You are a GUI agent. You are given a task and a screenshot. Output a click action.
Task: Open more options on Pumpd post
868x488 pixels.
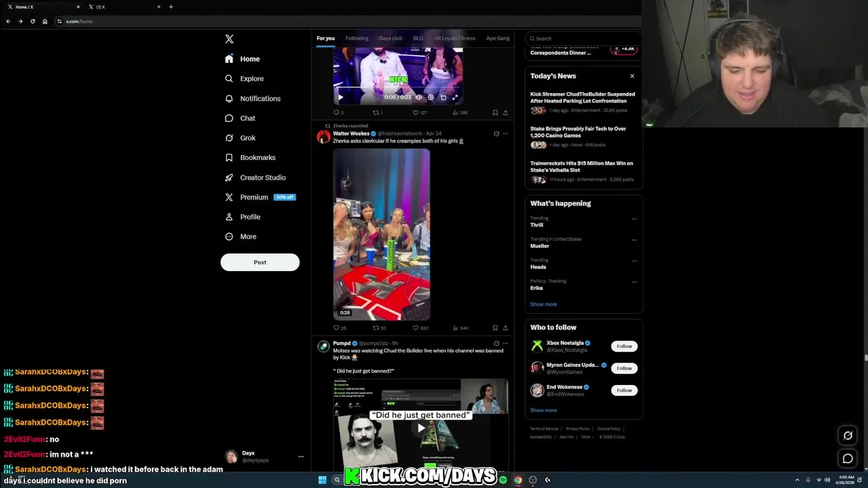click(x=505, y=344)
